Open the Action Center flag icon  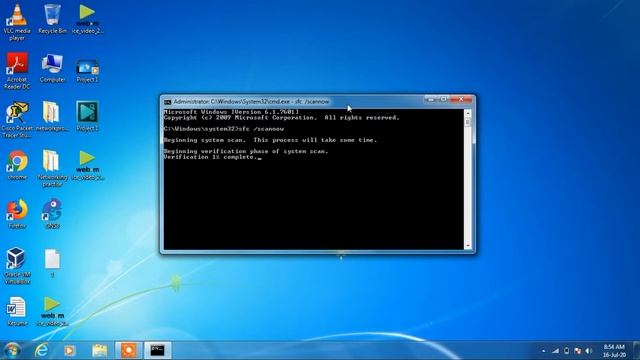(x=578, y=351)
